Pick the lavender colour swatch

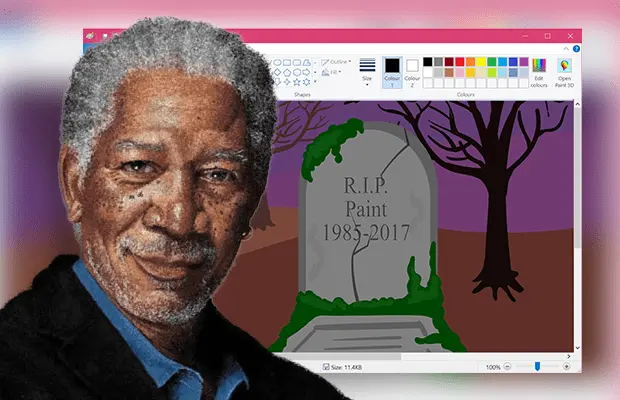coord(524,73)
